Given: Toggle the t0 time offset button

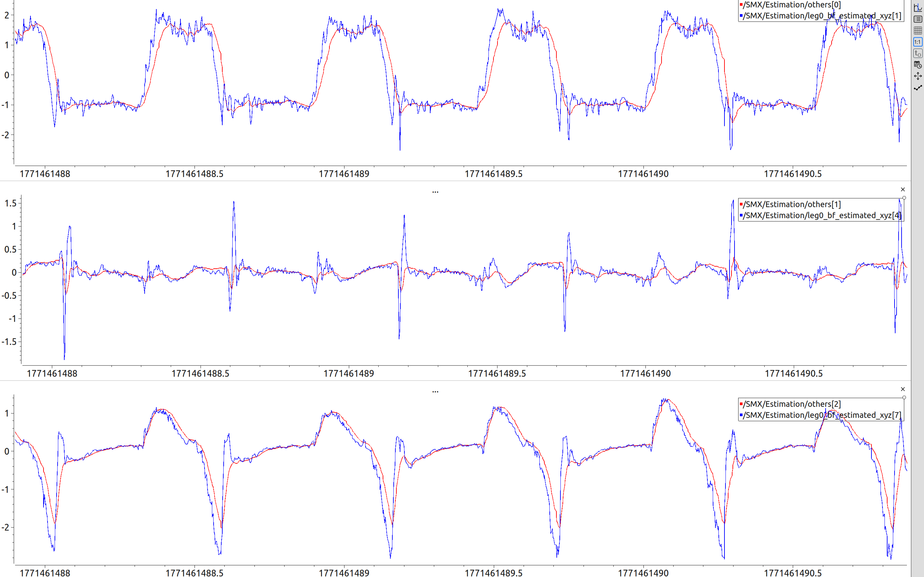Looking at the screenshot, I should [918, 54].
